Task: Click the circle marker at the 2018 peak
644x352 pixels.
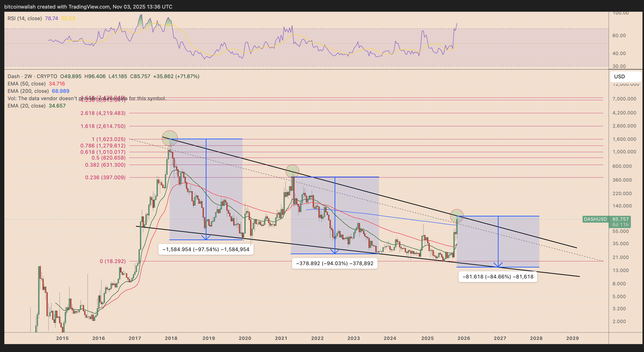Action: [170, 138]
